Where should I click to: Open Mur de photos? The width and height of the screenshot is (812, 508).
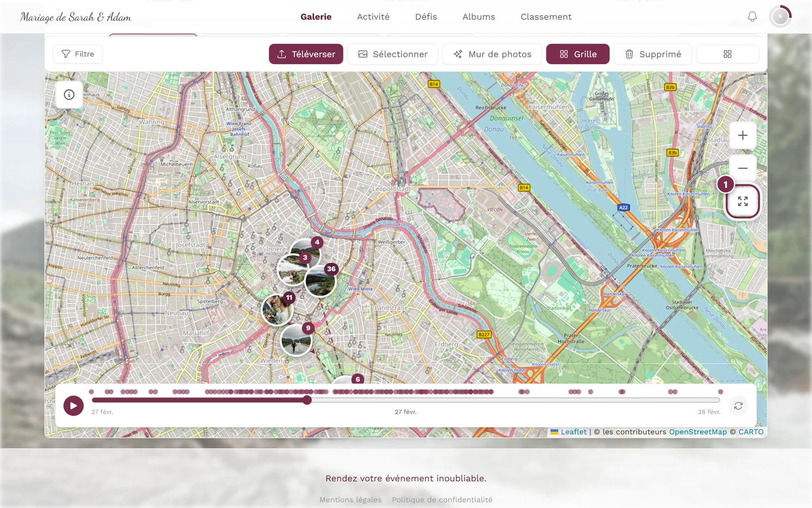tap(492, 54)
